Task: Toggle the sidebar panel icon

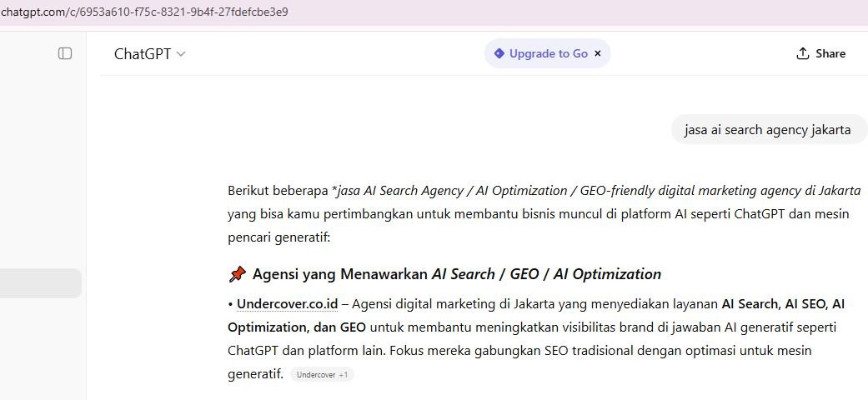Action: [65, 53]
